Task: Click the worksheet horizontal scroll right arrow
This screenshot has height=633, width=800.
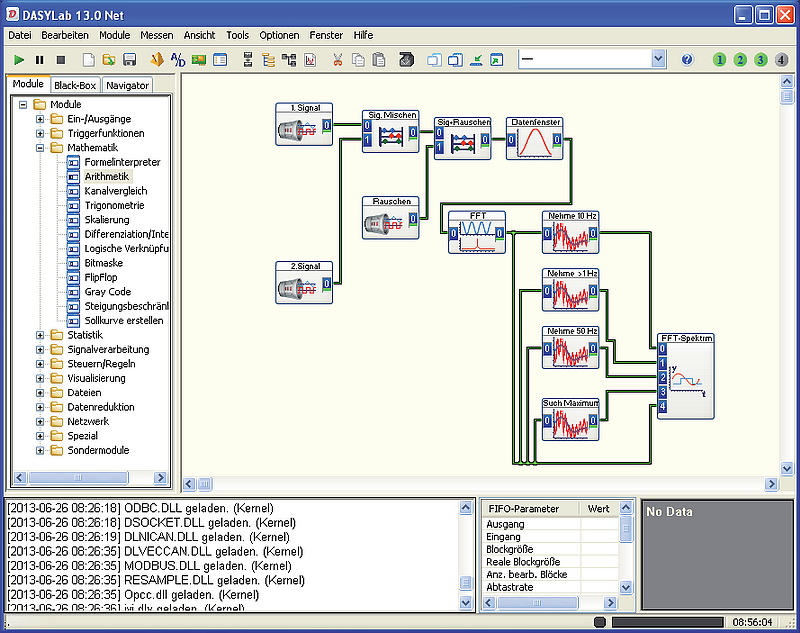Action: (771, 484)
